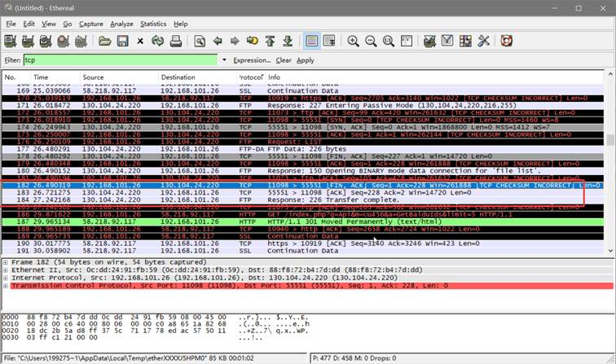The height and width of the screenshot is (364, 616).
Task: Select packet 184 Transfer complete row
Action: (x=303, y=200)
